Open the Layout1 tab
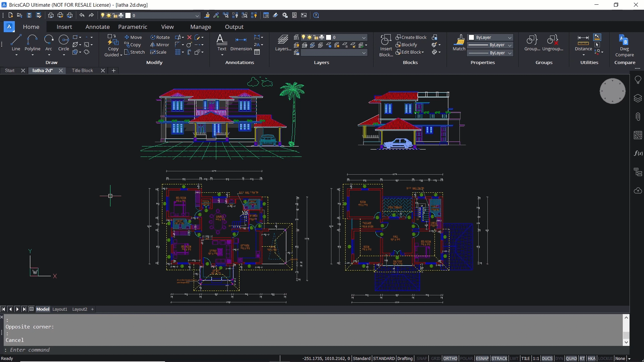The width and height of the screenshot is (644, 362). 60,309
